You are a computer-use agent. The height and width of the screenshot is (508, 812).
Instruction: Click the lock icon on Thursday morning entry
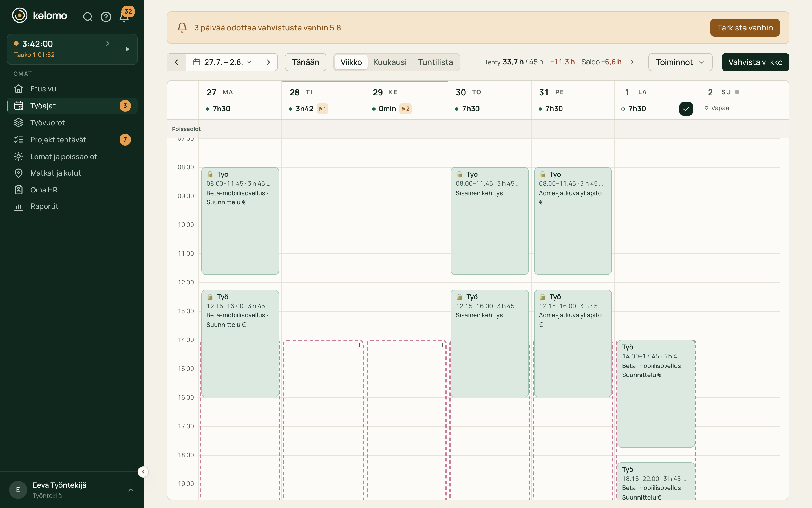(x=459, y=174)
